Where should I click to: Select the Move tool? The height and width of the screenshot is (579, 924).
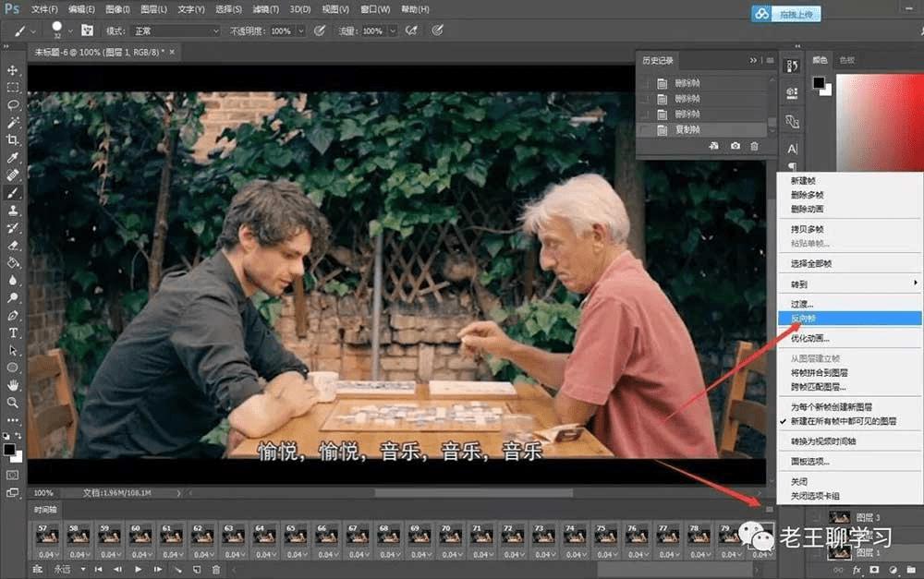(x=12, y=70)
